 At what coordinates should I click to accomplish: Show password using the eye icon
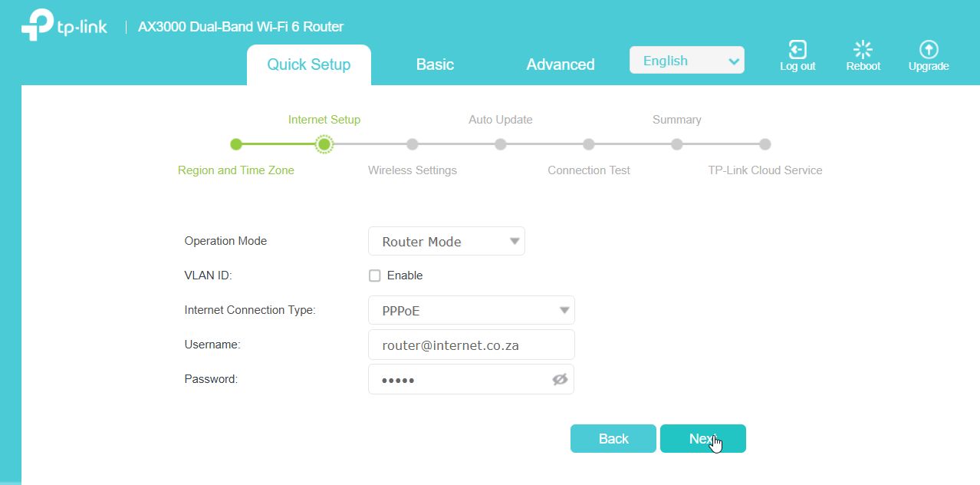560,379
